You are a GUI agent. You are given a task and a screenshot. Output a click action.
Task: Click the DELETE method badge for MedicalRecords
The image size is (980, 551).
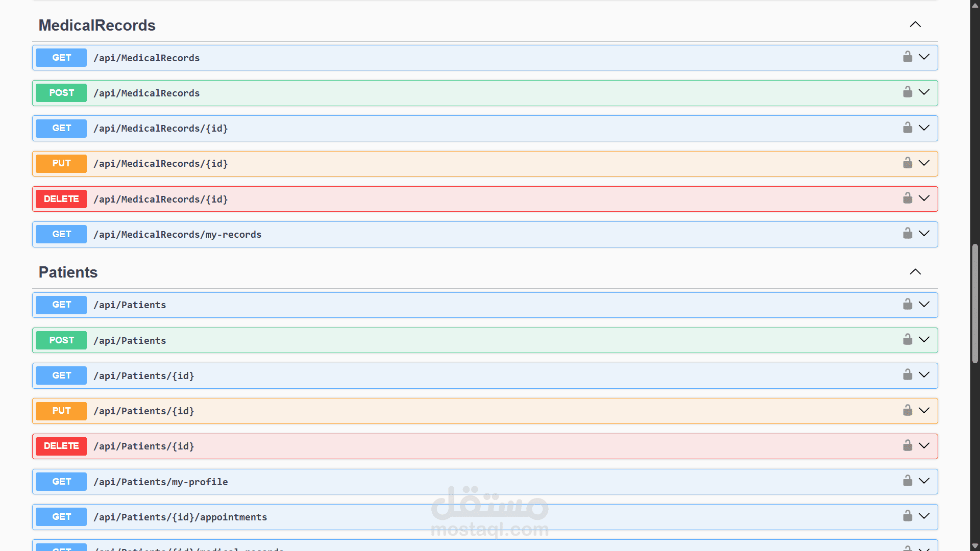click(61, 199)
